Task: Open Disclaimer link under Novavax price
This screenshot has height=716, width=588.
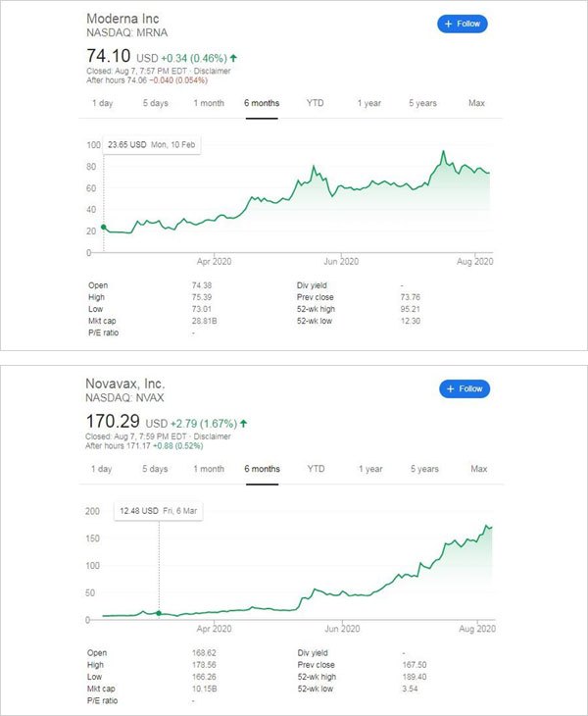Action: [212, 436]
